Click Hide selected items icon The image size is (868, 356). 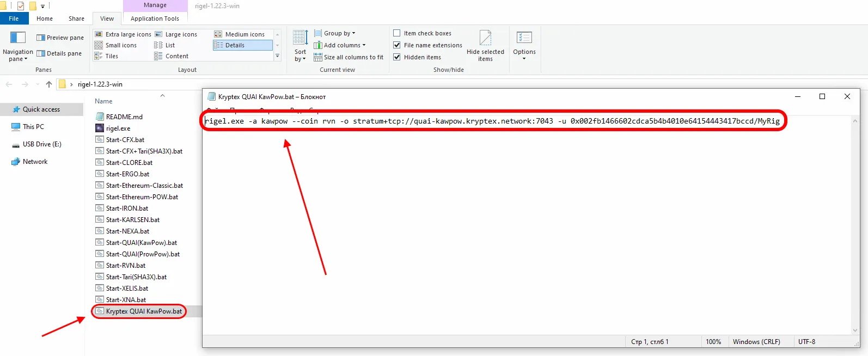point(485,39)
